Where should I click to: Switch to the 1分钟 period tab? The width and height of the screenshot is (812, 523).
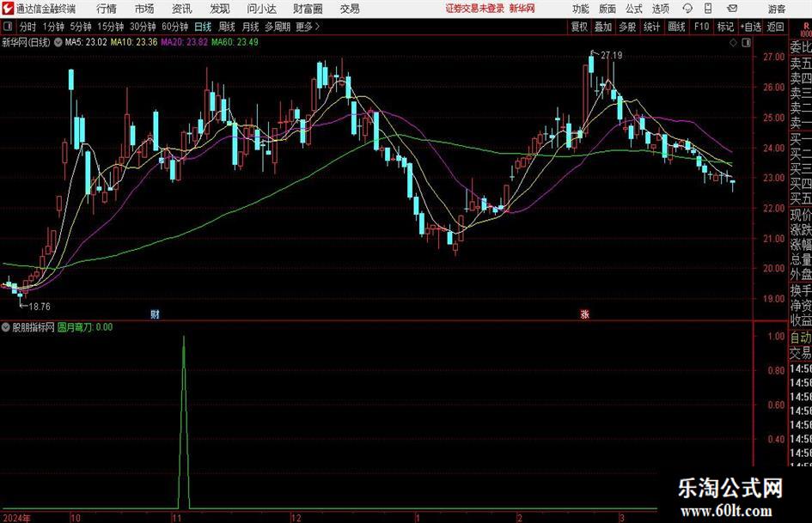click(x=53, y=27)
